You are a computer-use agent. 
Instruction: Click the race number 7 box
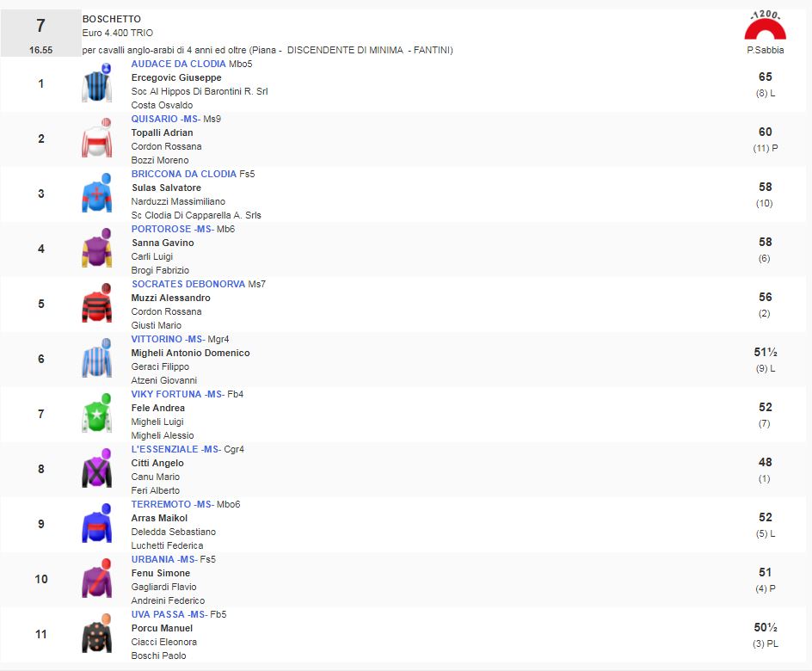pyautogui.click(x=41, y=34)
